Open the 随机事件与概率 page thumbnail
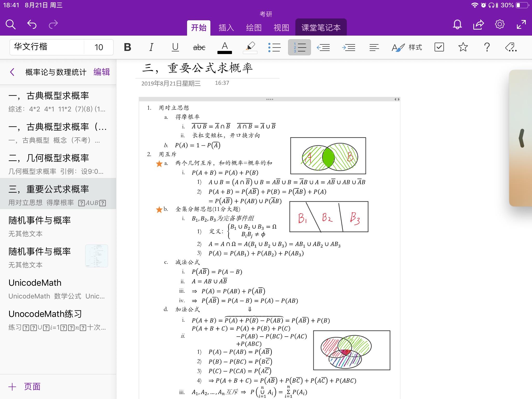This screenshot has height=399, width=532. 97,256
